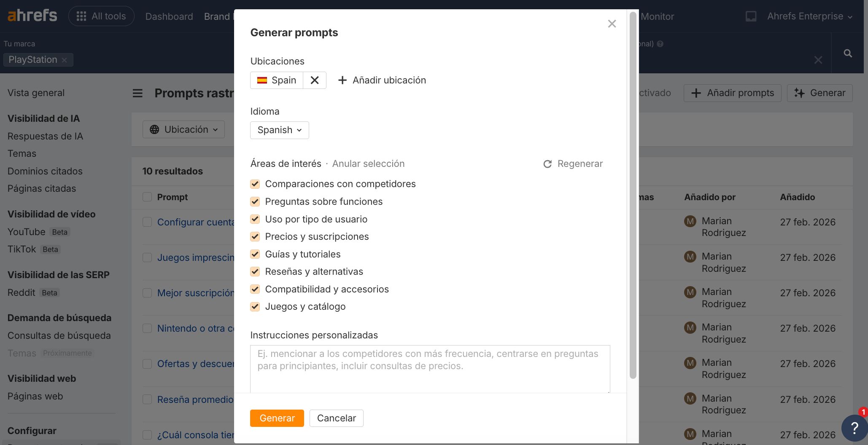Open the Ahrefs Enterprise account menu

(x=809, y=16)
